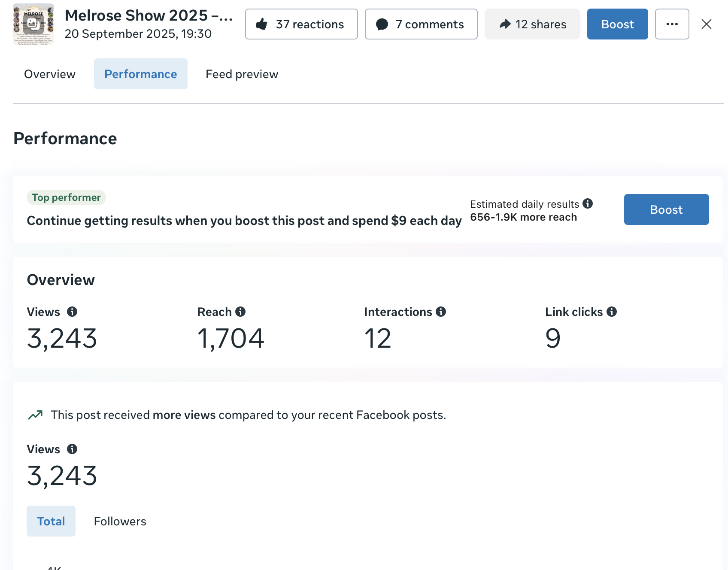This screenshot has width=728, height=570.
Task: Click the Top performer badge
Action: 66,197
